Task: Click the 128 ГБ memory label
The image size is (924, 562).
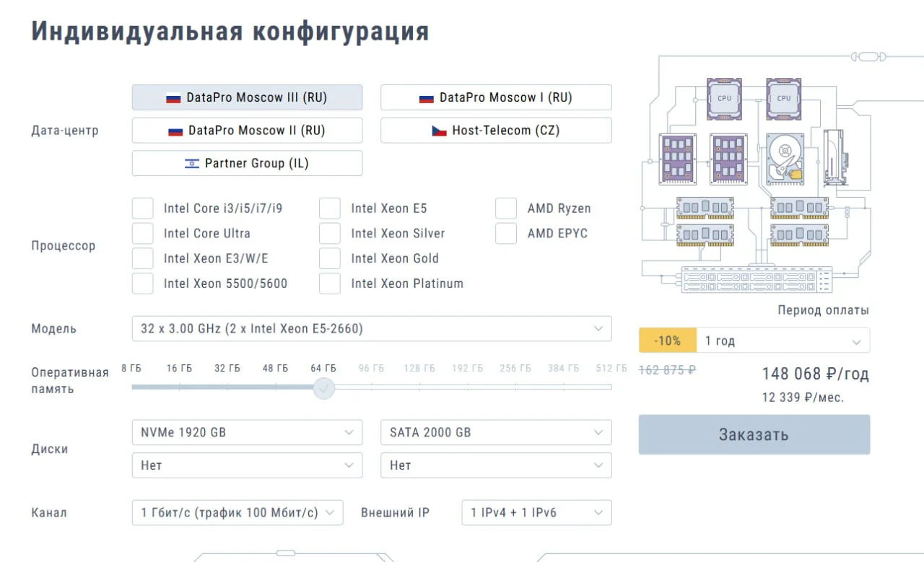Action: [419, 369]
